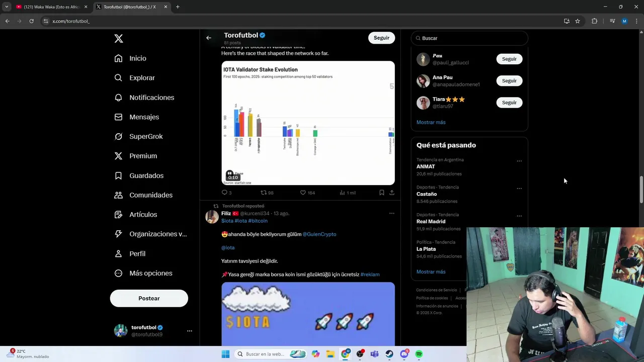644x362 pixels.
Task: Open the Chrome extensions puzzle icon
Action: point(594,21)
